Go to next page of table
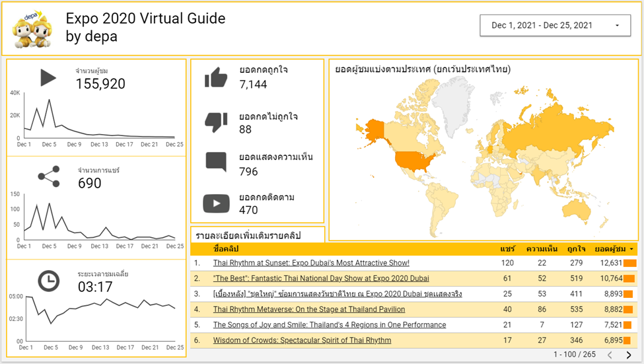 pos(629,355)
